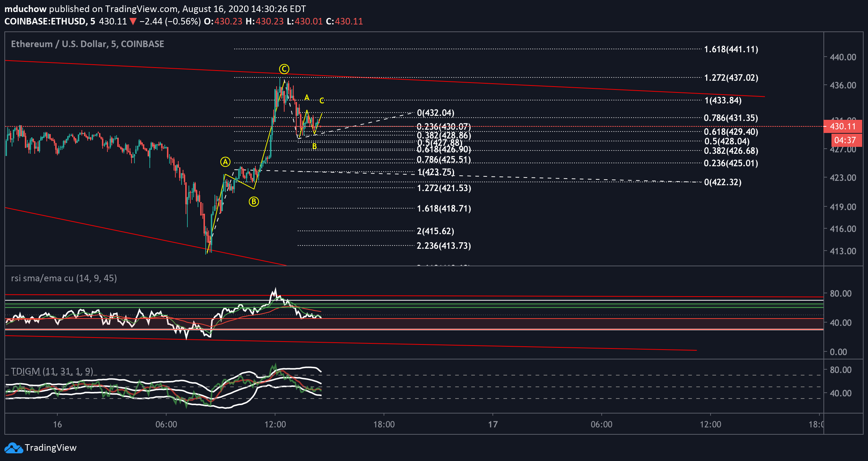The image size is (868, 461).
Task: Click the red 430.11 current price tag
Action: point(843,126)
